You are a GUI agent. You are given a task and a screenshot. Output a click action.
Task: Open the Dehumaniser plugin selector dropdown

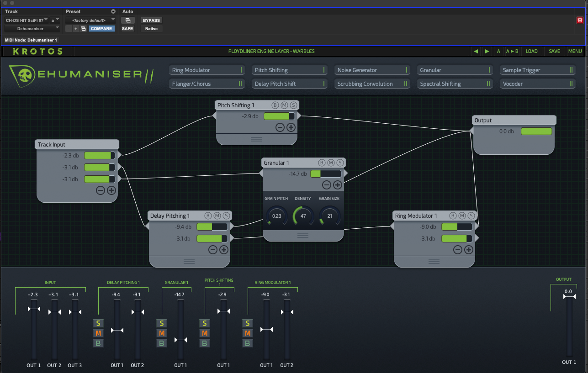pyautogui.click(x=32, y=28)
